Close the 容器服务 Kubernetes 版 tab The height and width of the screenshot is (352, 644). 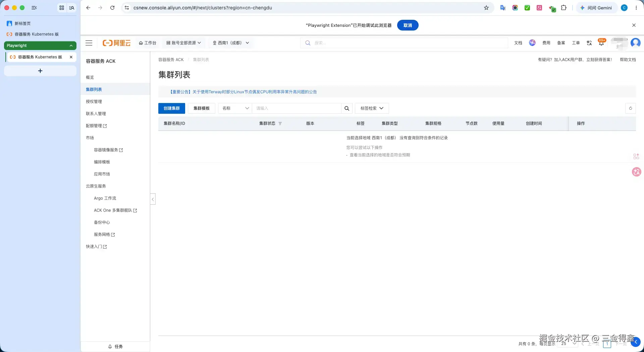[x=71, y=57]
